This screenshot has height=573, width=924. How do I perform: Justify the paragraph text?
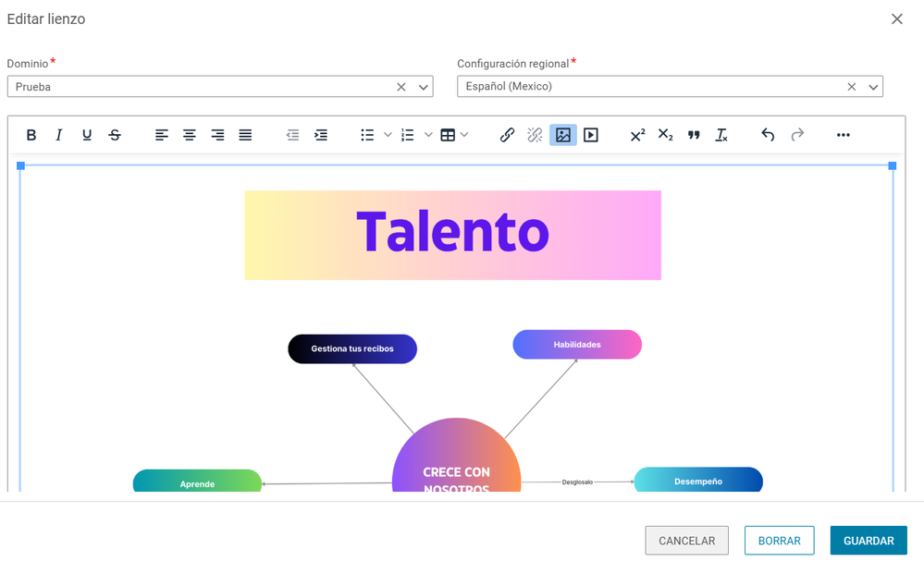point(245,135)
